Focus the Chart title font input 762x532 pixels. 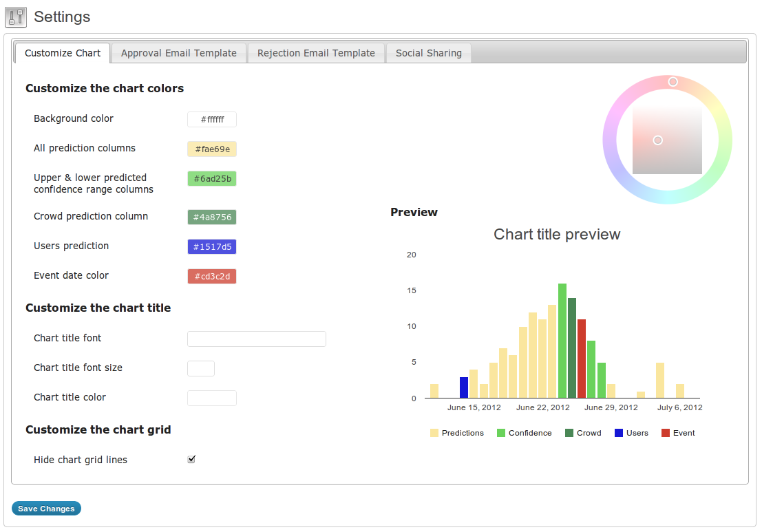pyautogui.click(x=257, y=339)
